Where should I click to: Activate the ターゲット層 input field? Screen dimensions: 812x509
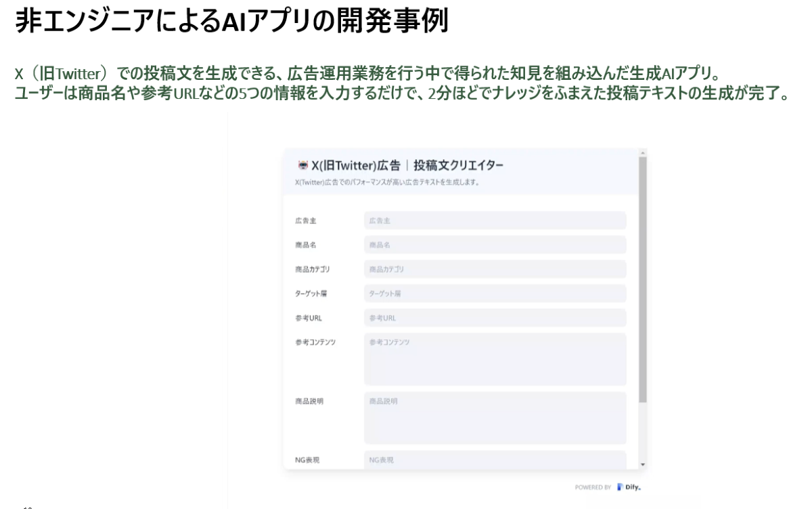click(495, 294)
